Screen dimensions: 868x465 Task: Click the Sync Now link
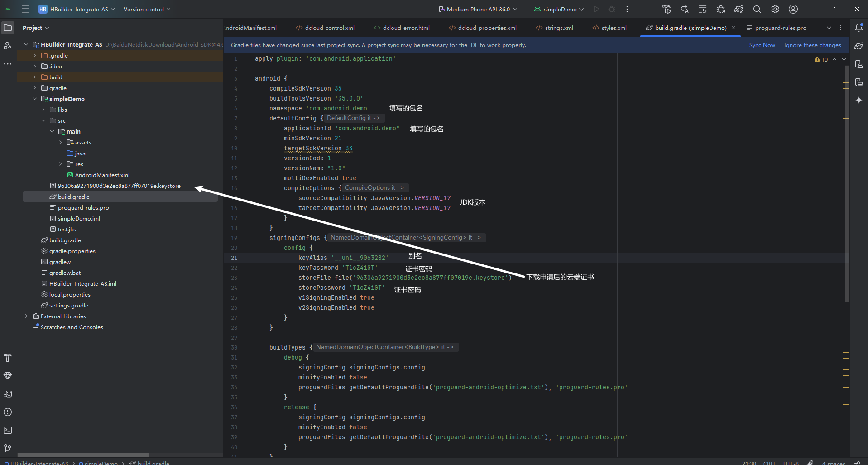click(x=762, y=45)
